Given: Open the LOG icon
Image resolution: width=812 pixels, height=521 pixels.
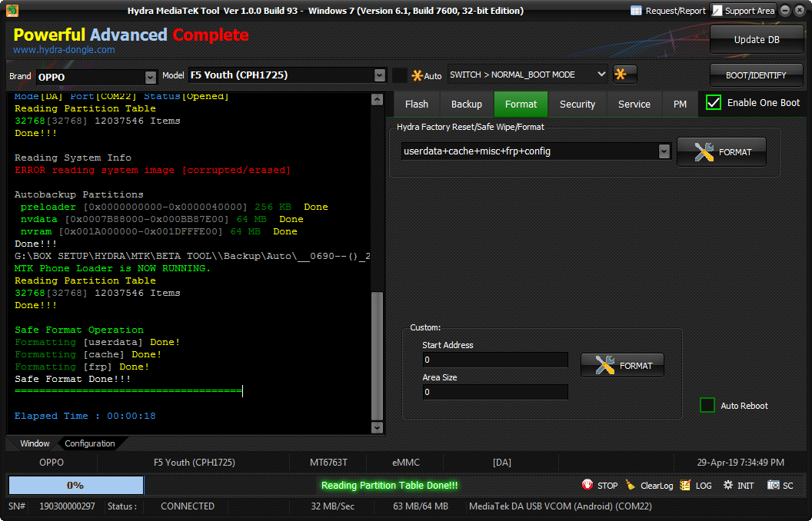Looking at the screenshot, I should (x=684, y=485).
